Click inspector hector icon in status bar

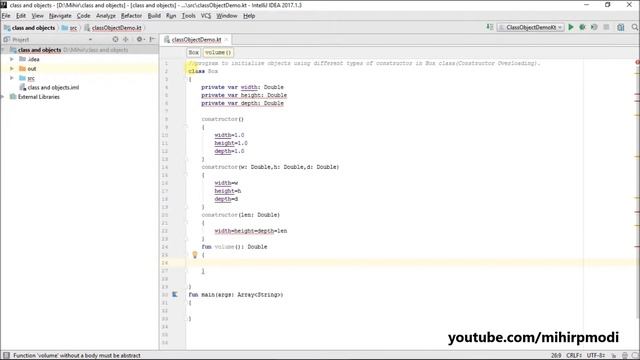point(624,356)
